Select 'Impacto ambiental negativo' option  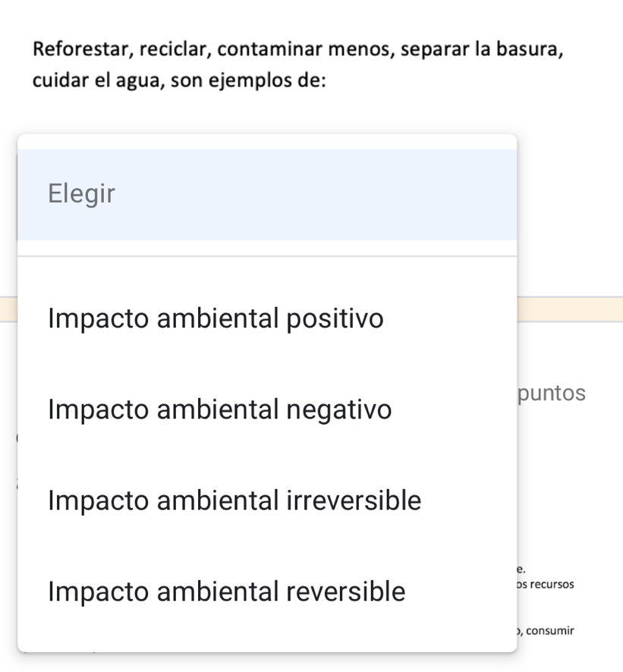(219, 410)
